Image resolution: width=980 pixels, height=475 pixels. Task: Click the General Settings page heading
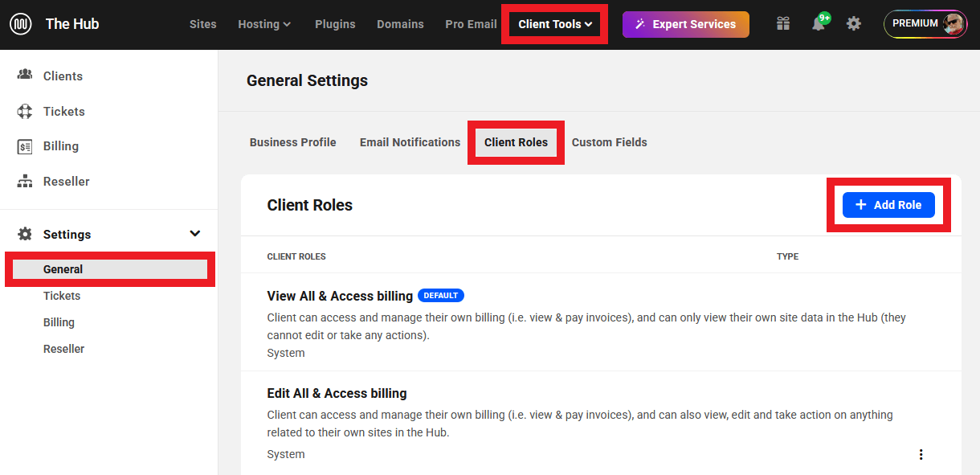pos(307,80)
